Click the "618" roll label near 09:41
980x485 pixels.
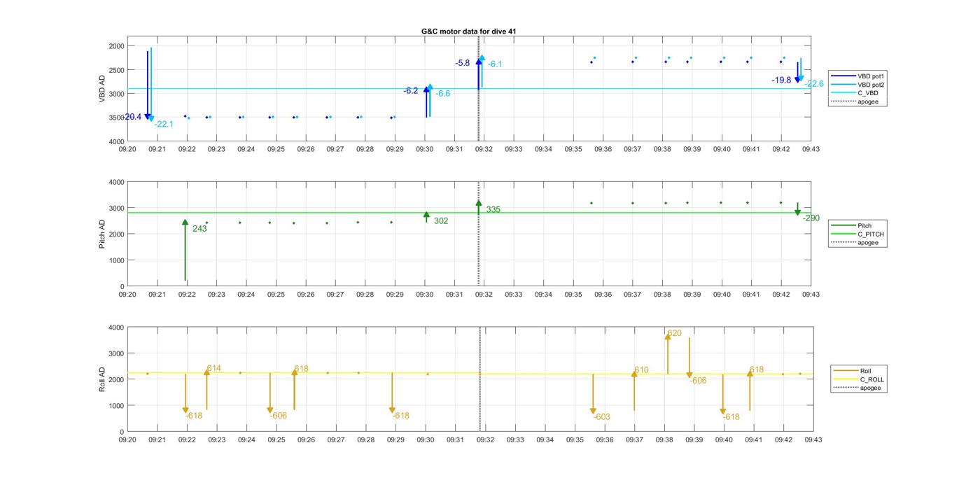coord(757,370)
